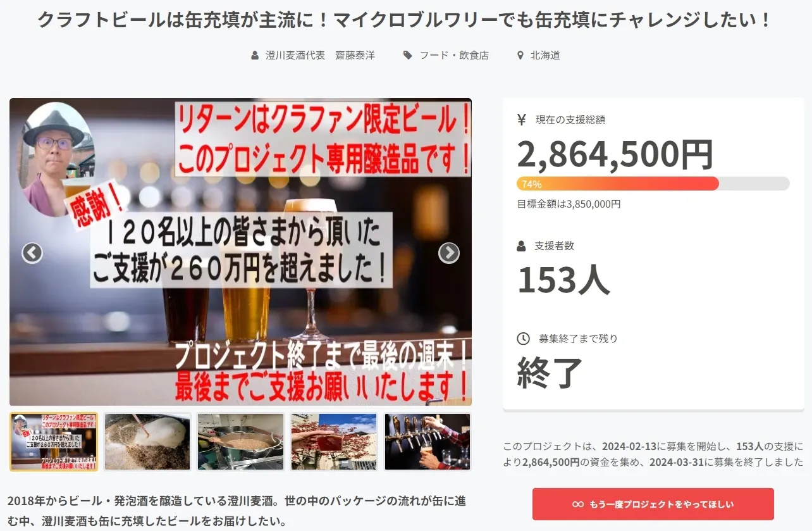The width and height of the screenshot is (812, 531).
Task: Click the main project banner image
Action: click(x=240, y=252)
